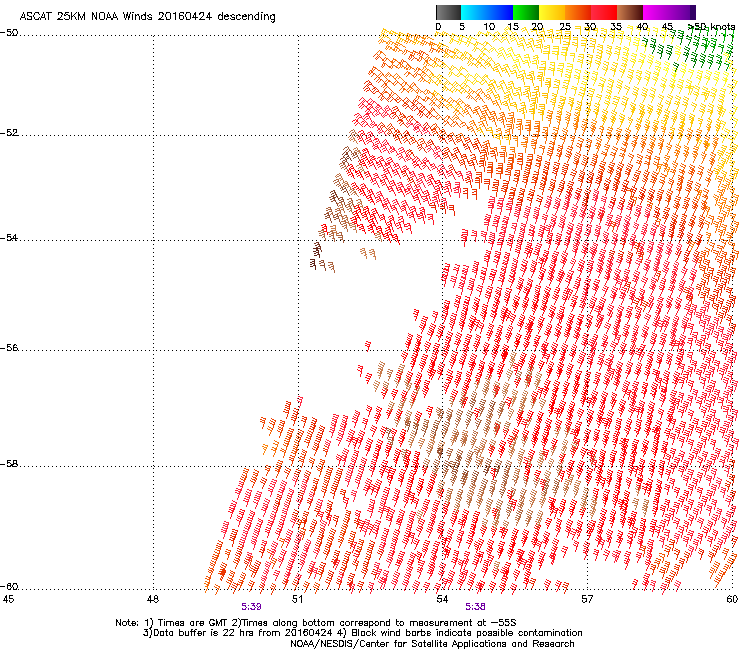The image size is (740, 650).
Task: Click the legend label 40
Action: [x=642, y=27]
